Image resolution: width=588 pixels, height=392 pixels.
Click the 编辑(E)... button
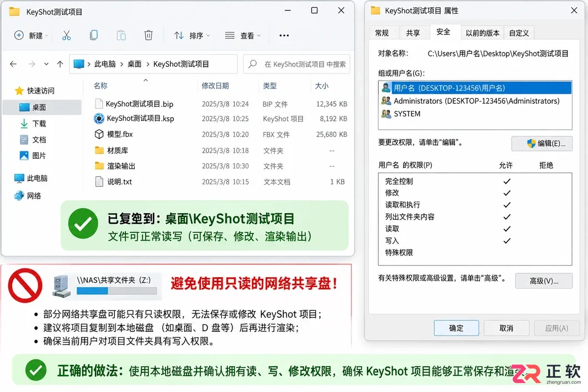coord(542,144)
